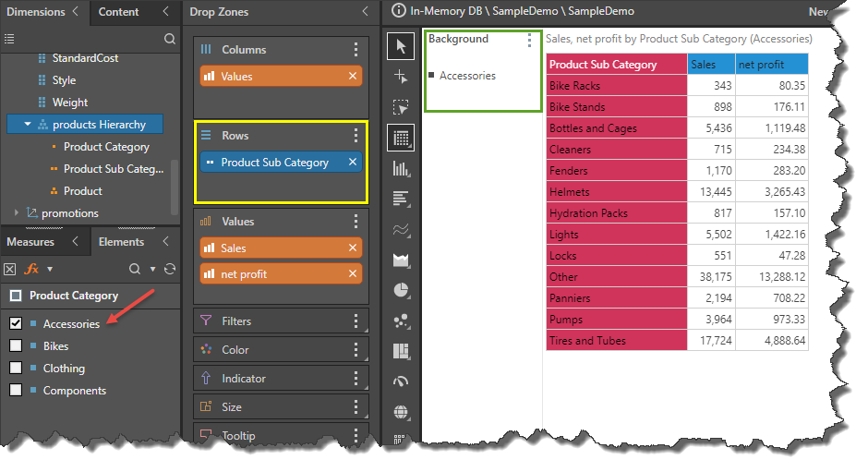Uncheck the Accessories checkbox

coord(16,324)
